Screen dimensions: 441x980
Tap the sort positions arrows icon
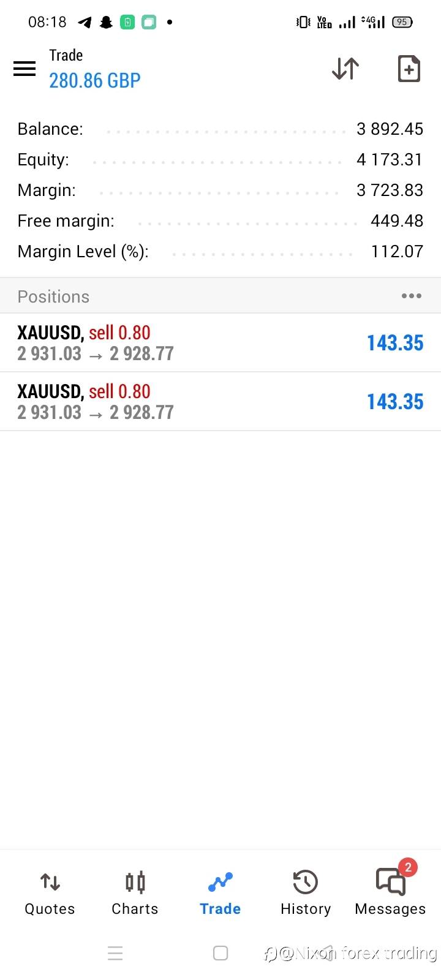coord(345,69)
